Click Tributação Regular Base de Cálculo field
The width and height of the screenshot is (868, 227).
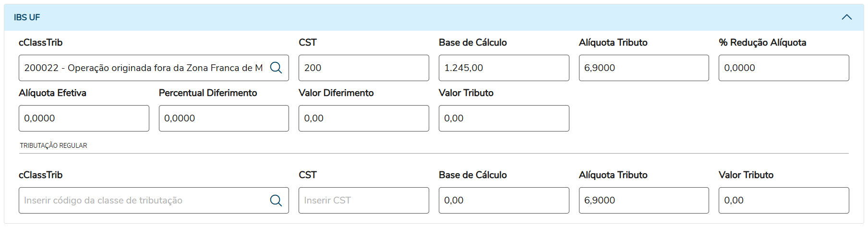point(504,200)
